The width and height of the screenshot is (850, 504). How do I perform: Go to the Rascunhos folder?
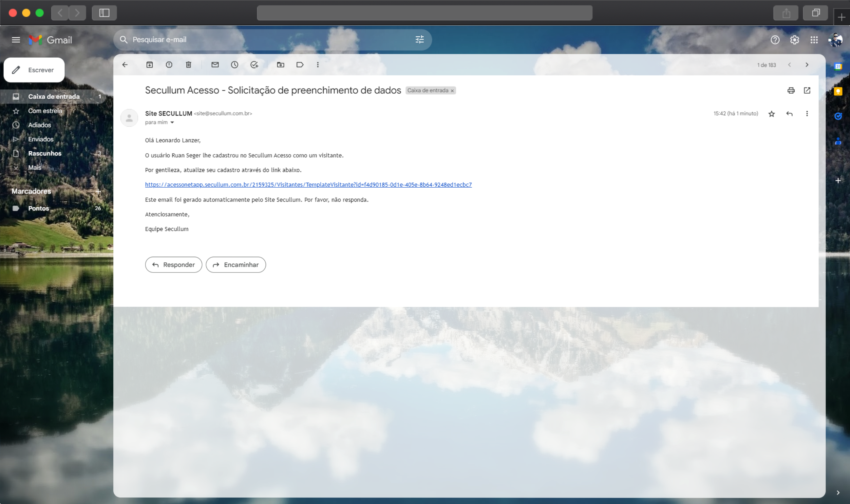pos(45,153)
